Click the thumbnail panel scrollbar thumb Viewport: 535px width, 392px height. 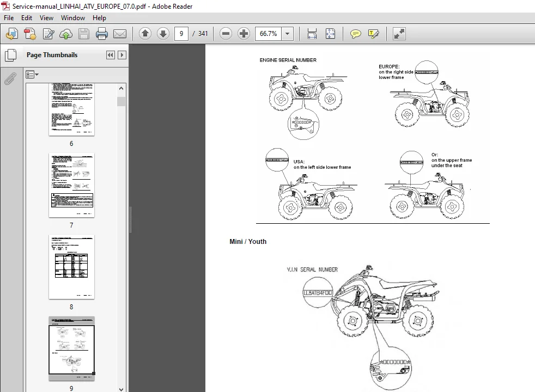(121, 102)
